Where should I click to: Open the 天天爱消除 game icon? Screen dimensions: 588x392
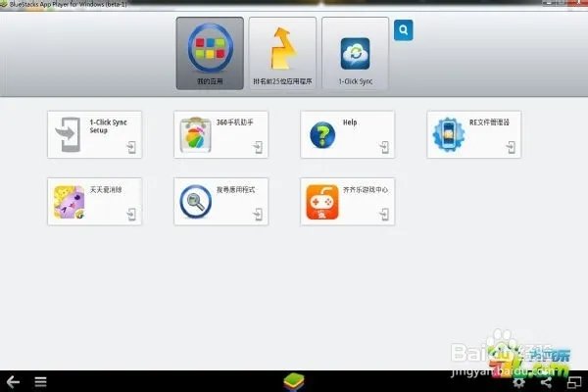pos(69,202)
